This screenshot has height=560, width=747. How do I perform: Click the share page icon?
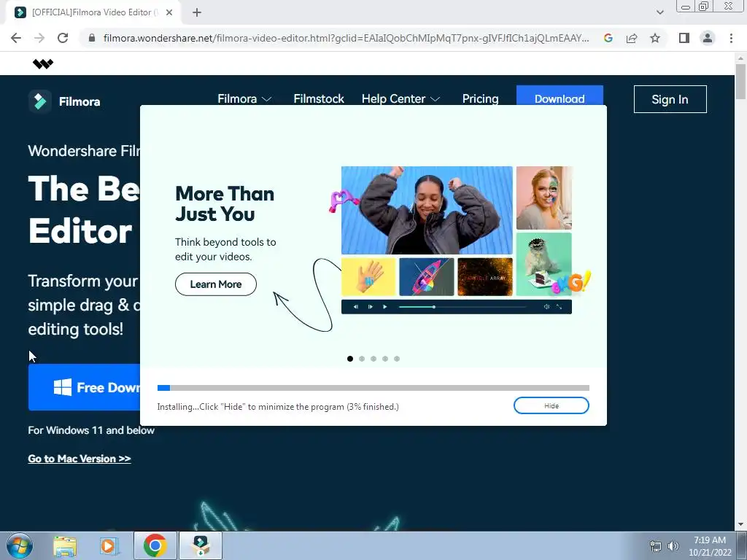coord(632,38)
